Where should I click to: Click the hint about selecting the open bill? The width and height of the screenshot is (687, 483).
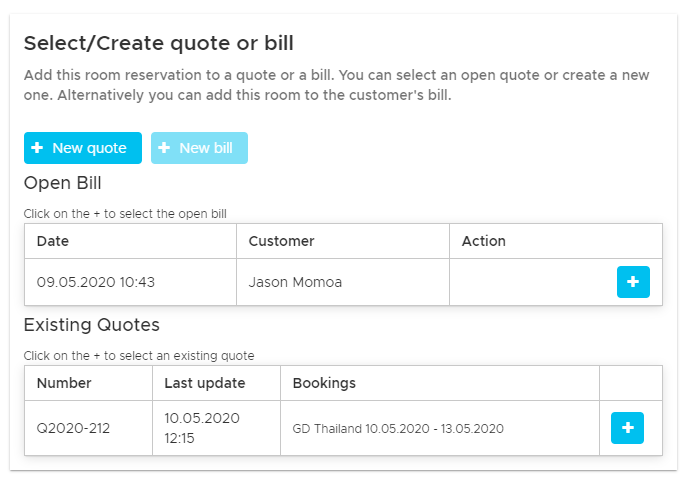(x=125, y=214)
